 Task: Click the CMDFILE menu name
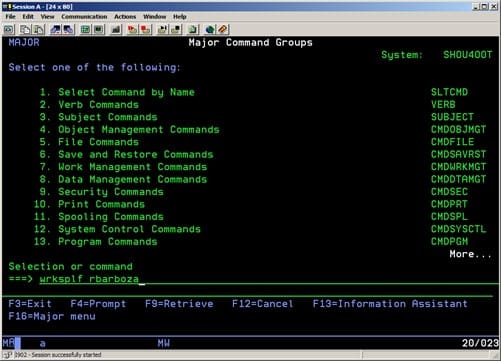452,142
